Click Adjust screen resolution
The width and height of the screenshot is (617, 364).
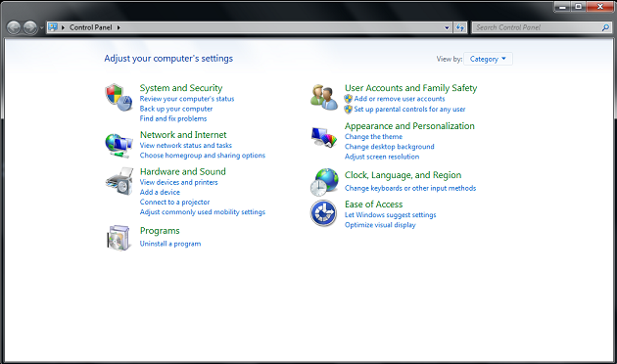tap(382, 157)
